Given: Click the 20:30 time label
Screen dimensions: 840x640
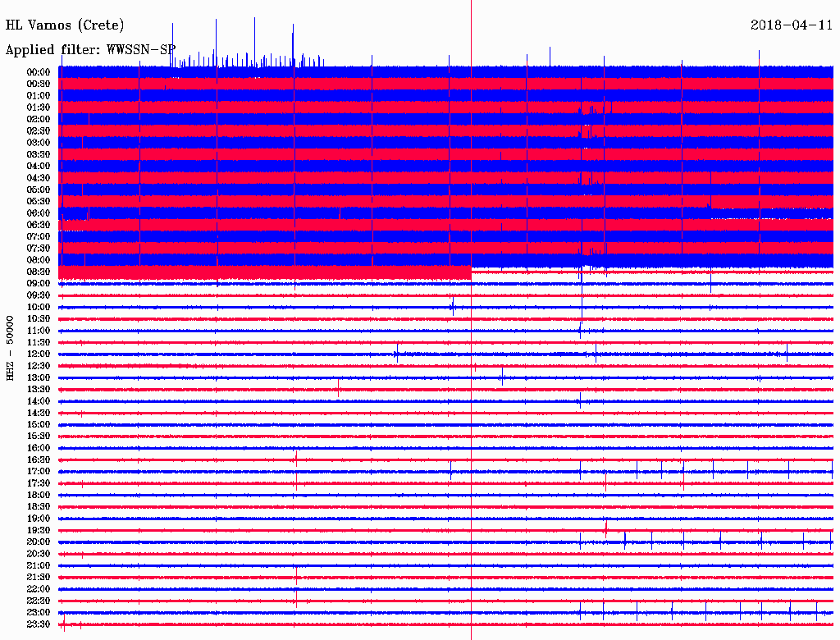Looking at the screenshot, I should (39, 554).
